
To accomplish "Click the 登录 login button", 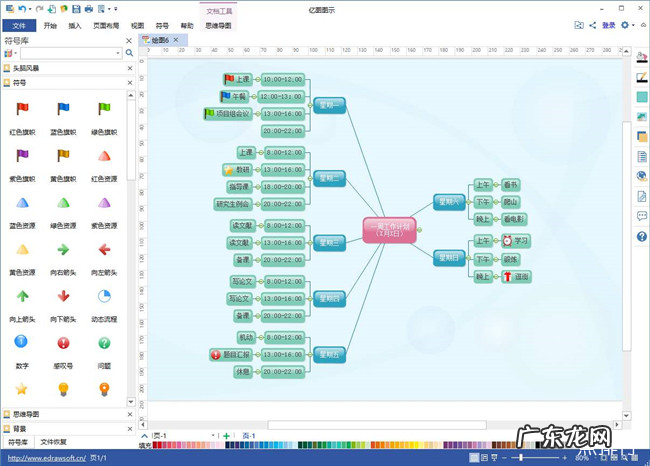I will pos(609,25).
